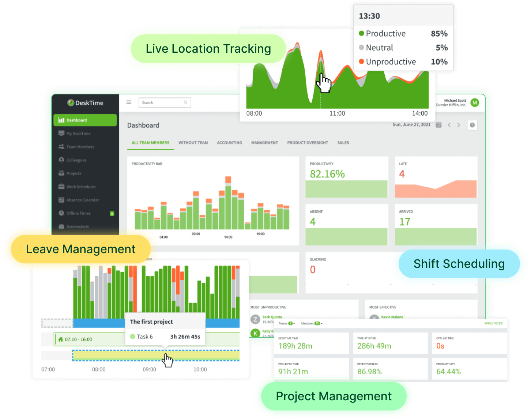The height and width of the screenshot is (420, 531).
Task: Open the Colleagues person icon
Action: click(61, 160)
